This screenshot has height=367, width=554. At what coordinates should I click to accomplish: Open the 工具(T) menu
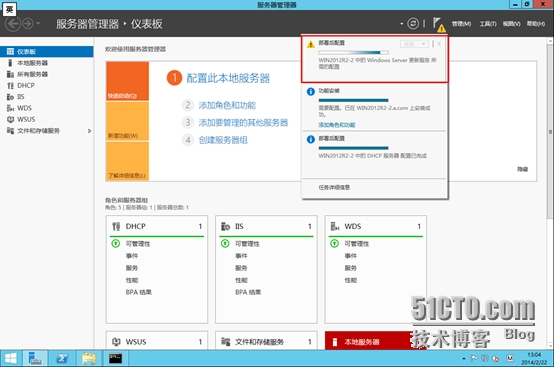[488, 24]
